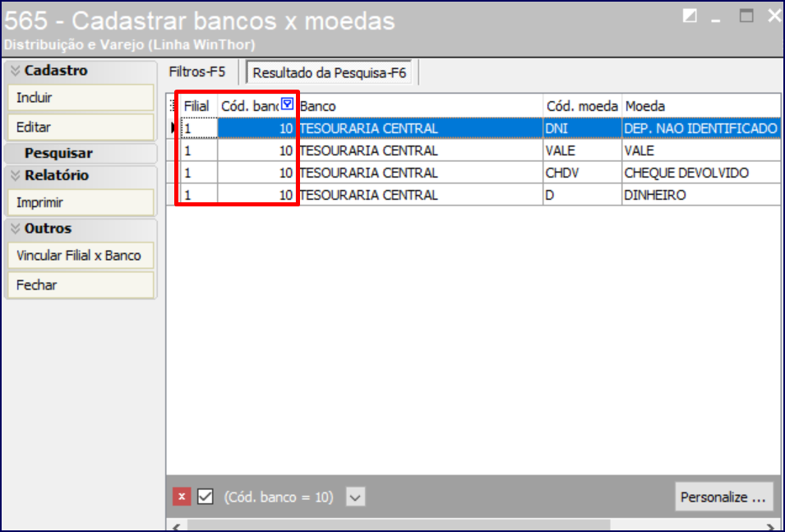Sort by the Filial column header

click(199, 106)
